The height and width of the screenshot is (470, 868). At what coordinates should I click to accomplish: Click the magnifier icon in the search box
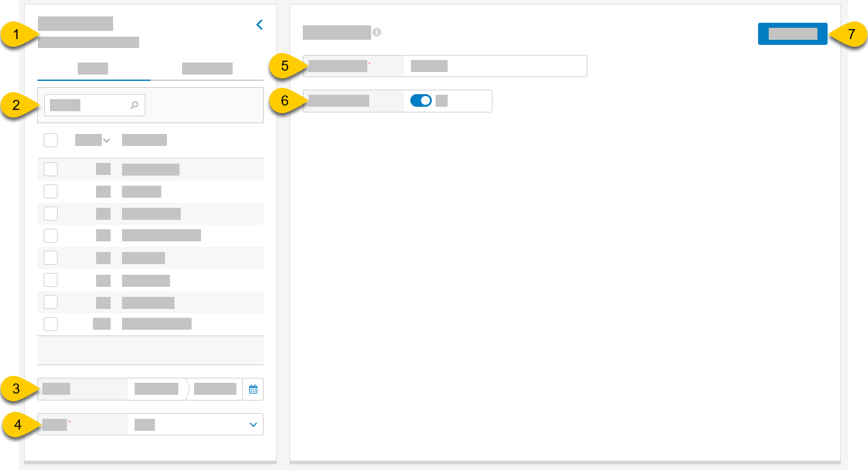coord(134,105)
